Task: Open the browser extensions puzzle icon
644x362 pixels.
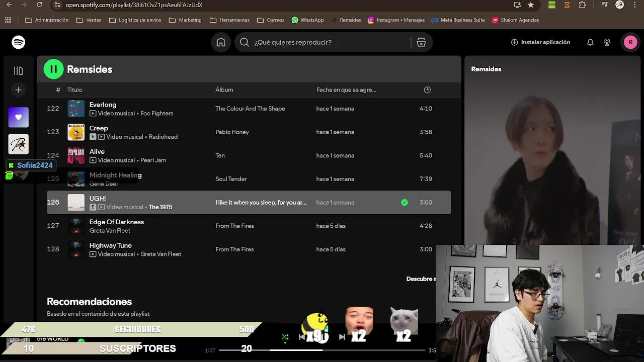Action: coord(582,5)
